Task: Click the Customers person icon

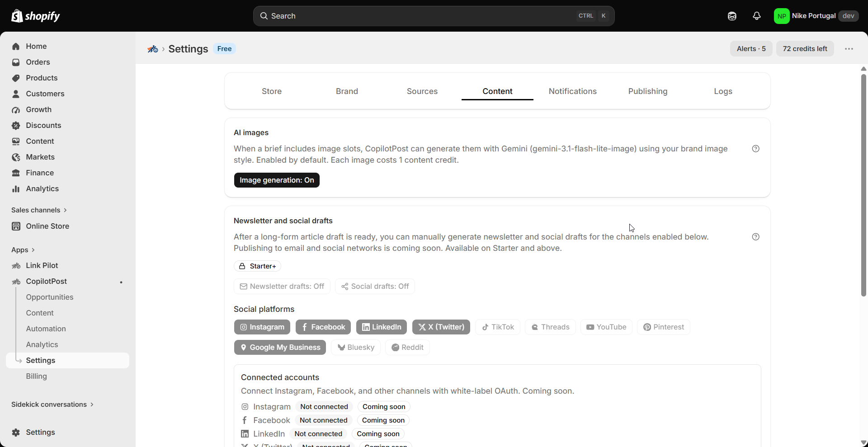Action: pos(16,94)
